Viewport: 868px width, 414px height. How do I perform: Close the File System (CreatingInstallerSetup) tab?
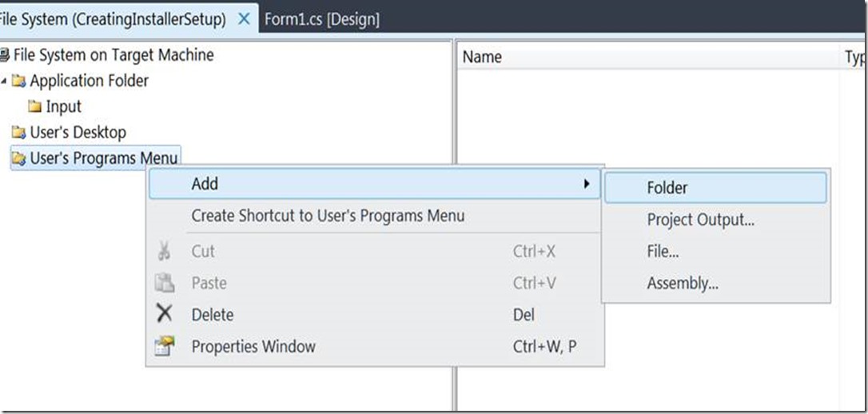point(245,18)
